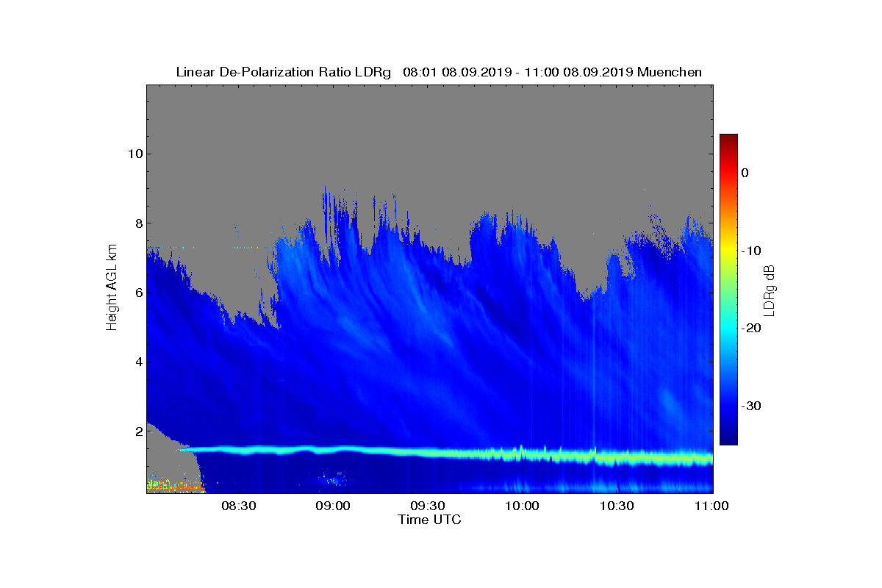
Task: Click the colorbar label '-10'
Action: coord(751,251)
